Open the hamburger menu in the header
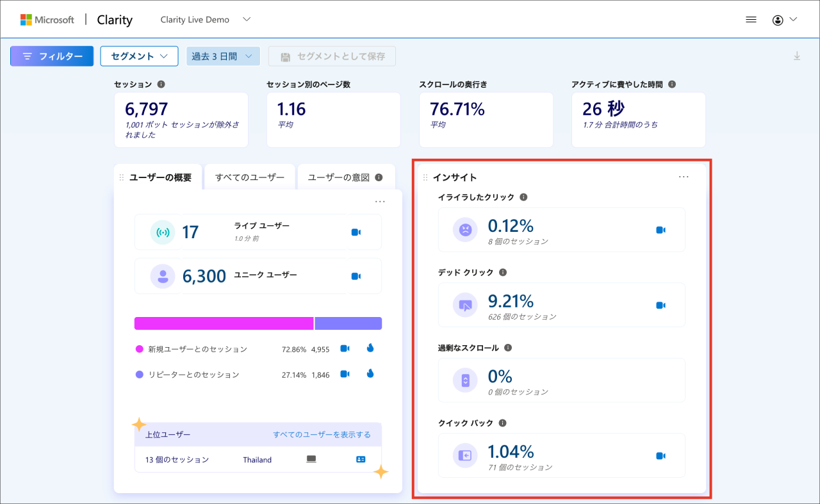 (751, 20)
